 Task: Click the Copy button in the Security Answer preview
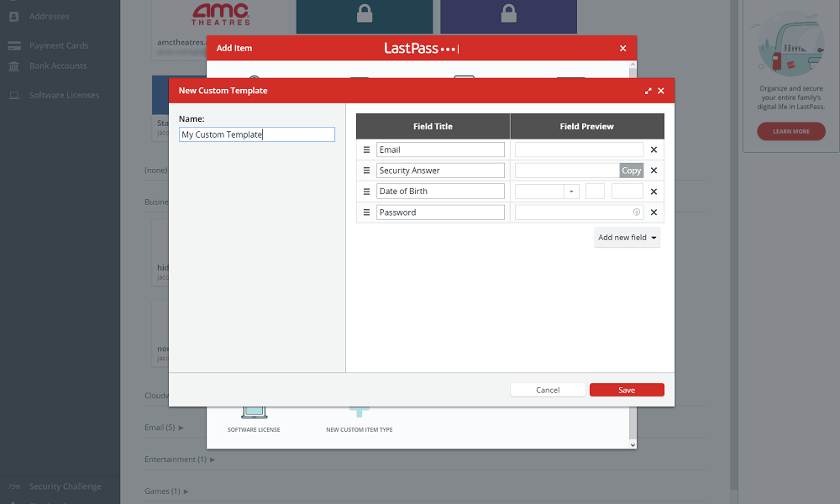[x=631, y=171]
